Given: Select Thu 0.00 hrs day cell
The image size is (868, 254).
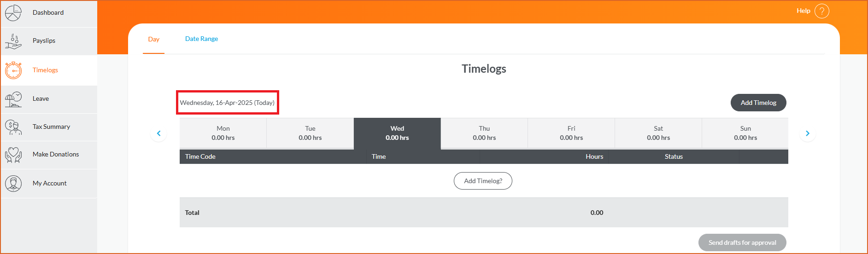Looking at the screenshot, I should point(484,133).
